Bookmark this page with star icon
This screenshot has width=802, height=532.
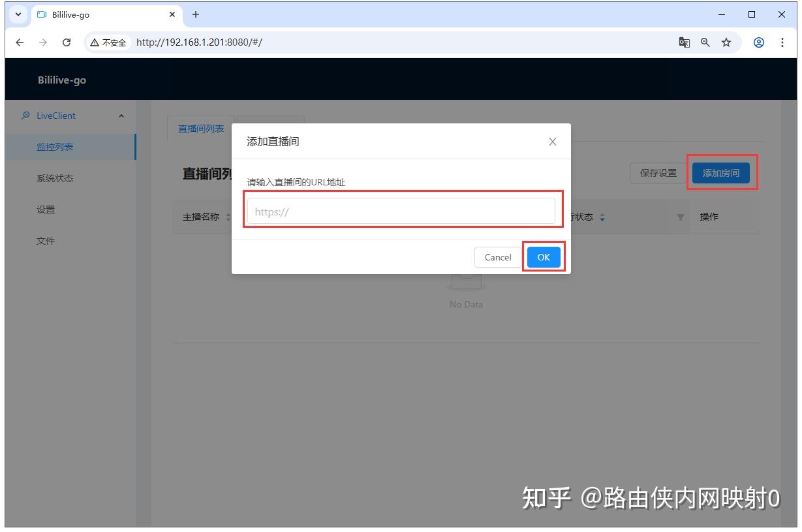726,42
